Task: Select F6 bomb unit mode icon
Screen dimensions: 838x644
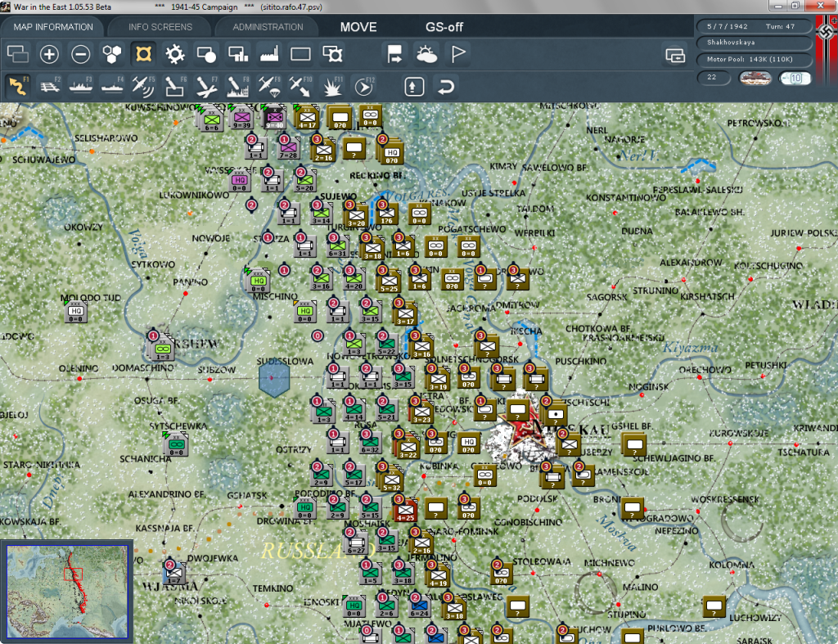Action: coord(175,86)
